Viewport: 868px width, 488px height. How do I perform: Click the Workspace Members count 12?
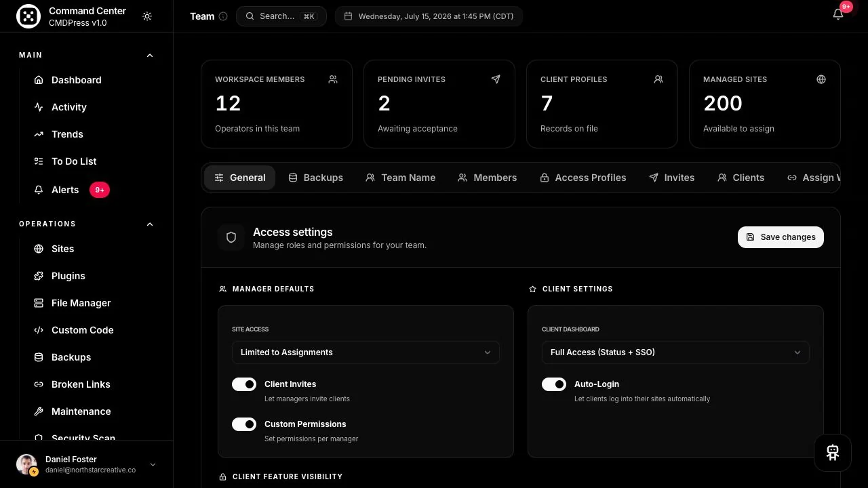(x=228, y=104)
